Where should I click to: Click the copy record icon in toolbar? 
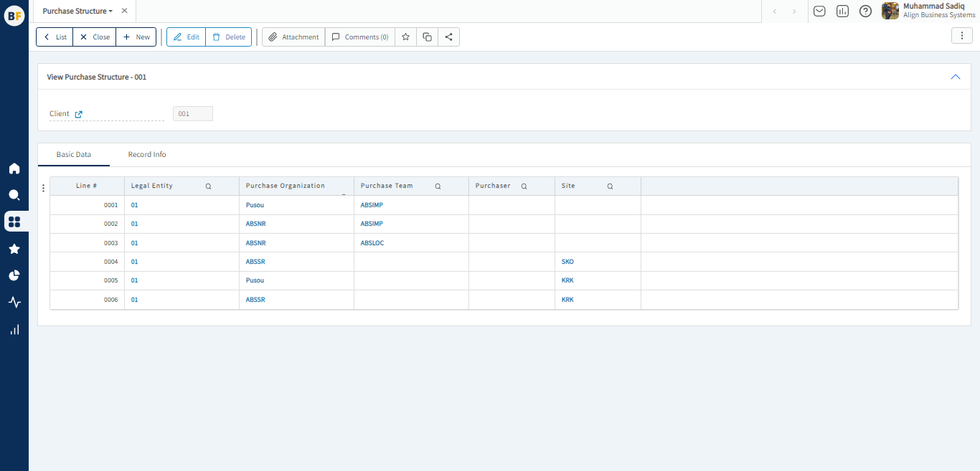pyautogui.click(x=427, y=37)
